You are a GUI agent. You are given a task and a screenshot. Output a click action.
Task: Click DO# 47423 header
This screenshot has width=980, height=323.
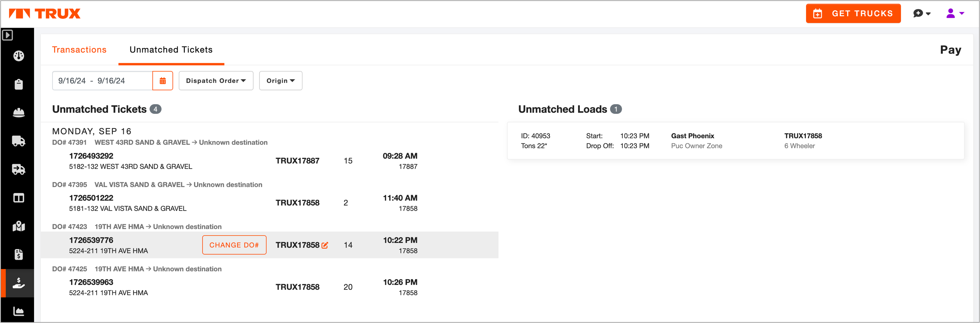tap(137, 227)
